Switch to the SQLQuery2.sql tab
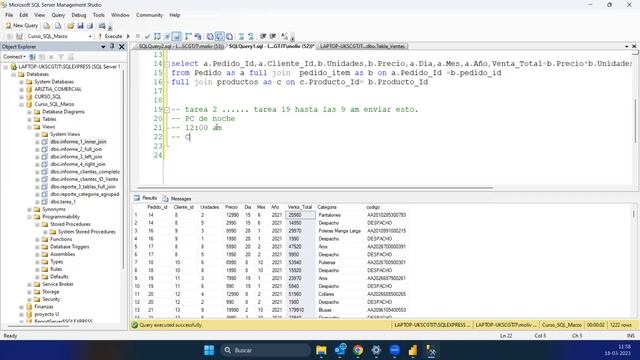This screenshot has height=360, width=640. [x=180, y=47]
